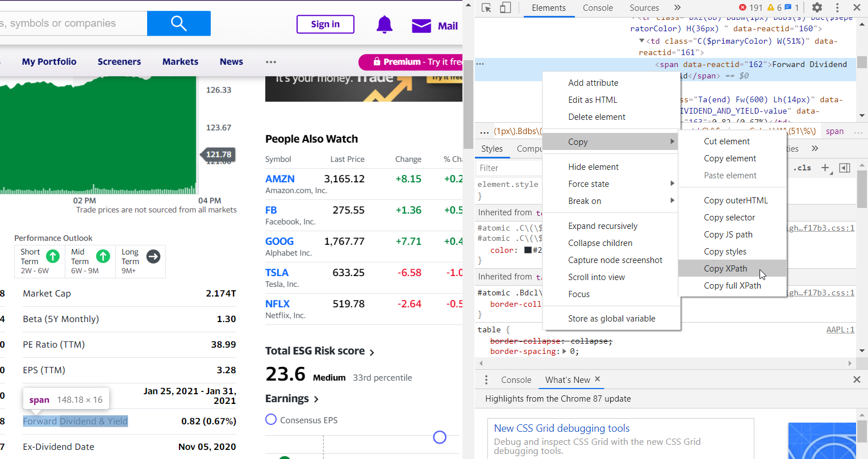Show more DevTools tabs with the chevron
Screen dimensions: 868x459
point(677,7)
